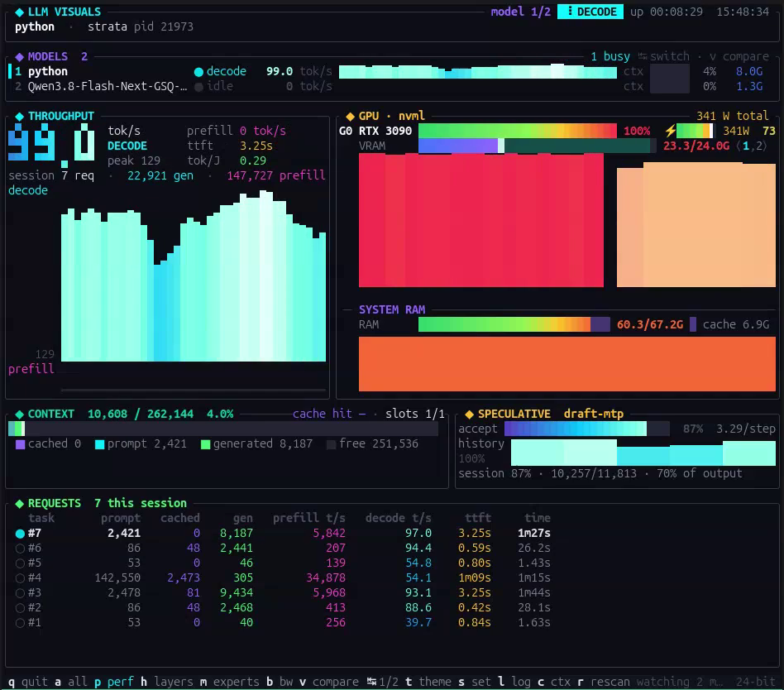Choose a all in the footer

71,682
